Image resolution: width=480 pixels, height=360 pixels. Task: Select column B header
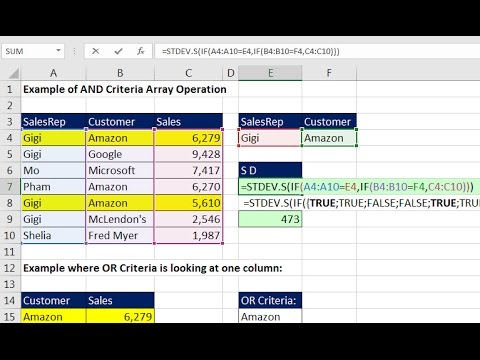(120, 73)
